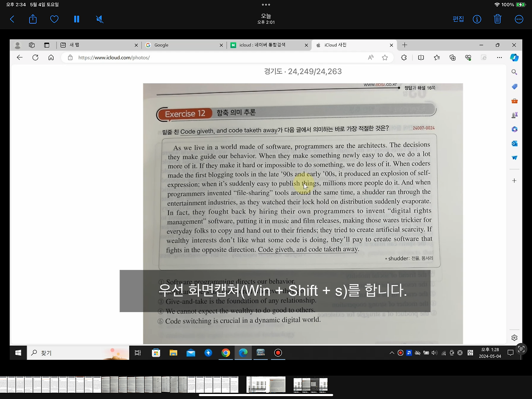Open the Edge profile icon

(17, 45)
